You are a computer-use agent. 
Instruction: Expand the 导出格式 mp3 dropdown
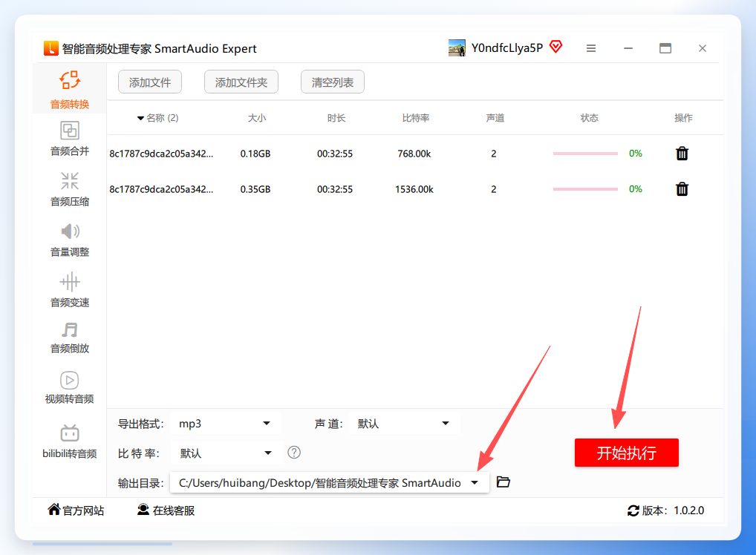click(225, 424)
